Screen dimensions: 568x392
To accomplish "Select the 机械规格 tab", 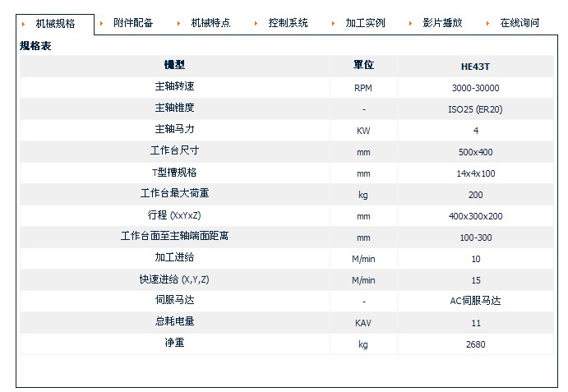I will point(55,24).
